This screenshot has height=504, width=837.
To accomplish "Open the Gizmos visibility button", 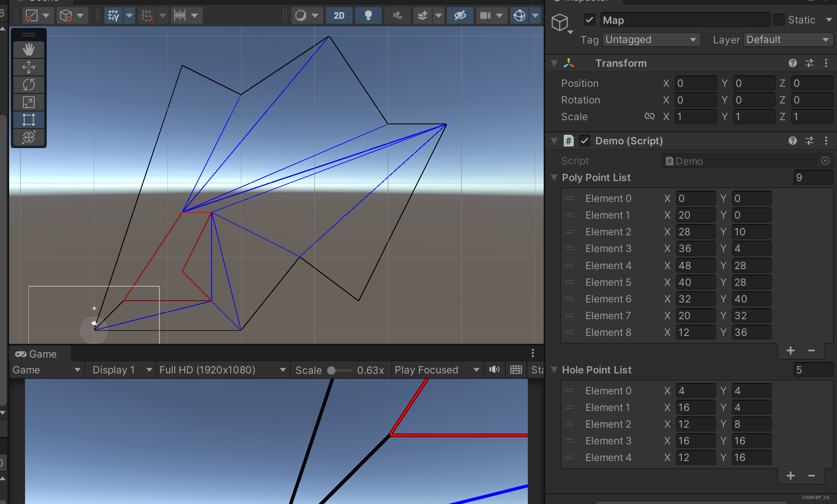I will pyautogui.click(x=519, y=16).
